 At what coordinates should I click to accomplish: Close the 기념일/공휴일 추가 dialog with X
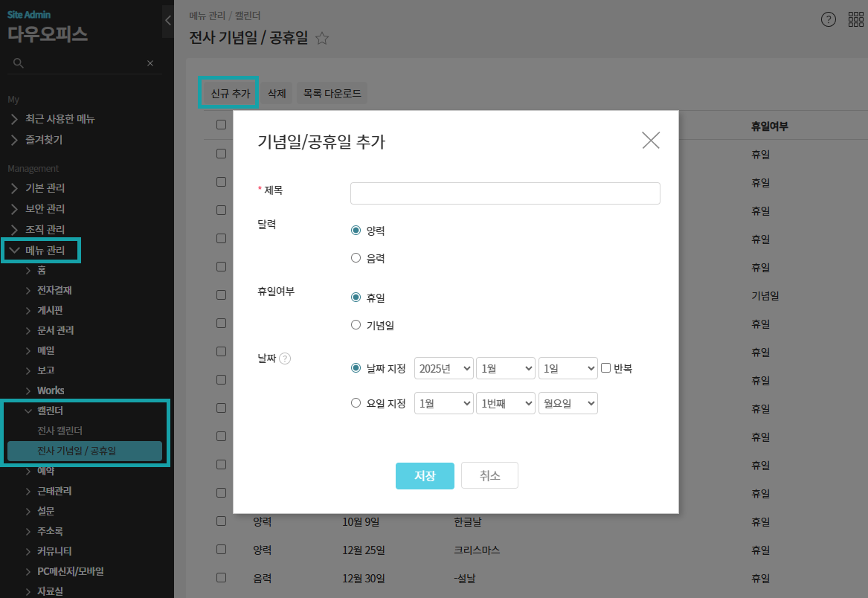pyautogui.click(x=650, y=141)
